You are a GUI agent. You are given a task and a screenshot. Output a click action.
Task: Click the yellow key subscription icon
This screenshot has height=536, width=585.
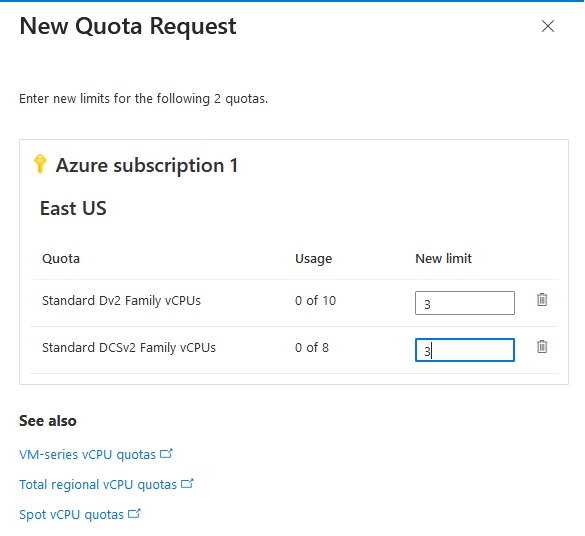40,164
